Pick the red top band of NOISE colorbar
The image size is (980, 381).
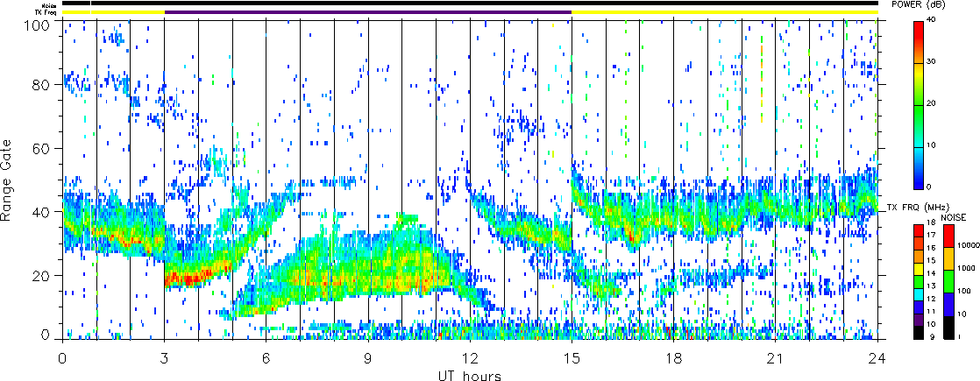pos(948,236)
